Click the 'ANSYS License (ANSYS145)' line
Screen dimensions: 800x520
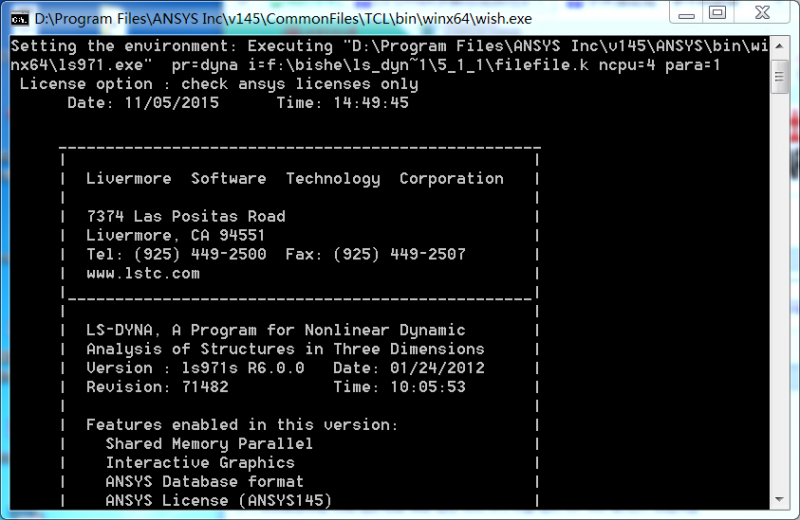[218, 501]
